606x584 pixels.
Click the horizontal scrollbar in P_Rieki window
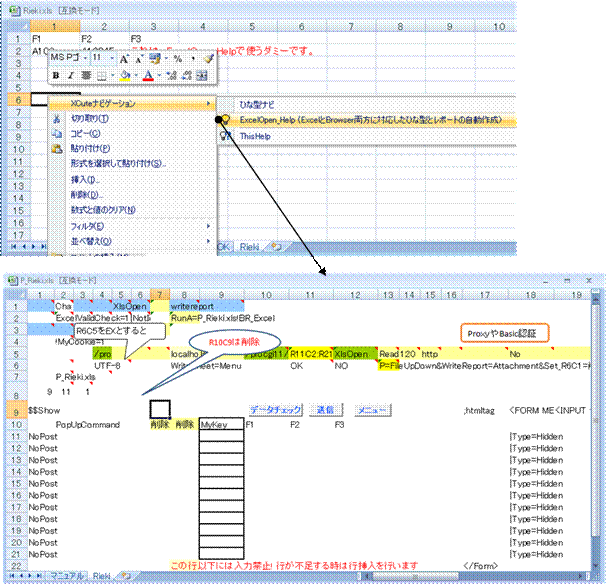(475, 575)
